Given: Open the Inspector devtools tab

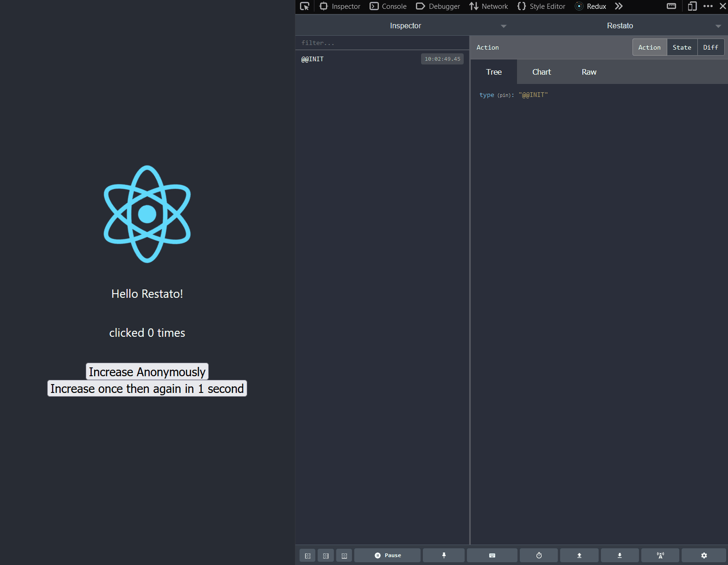Looking at the screenshot, I should (340, 6).
